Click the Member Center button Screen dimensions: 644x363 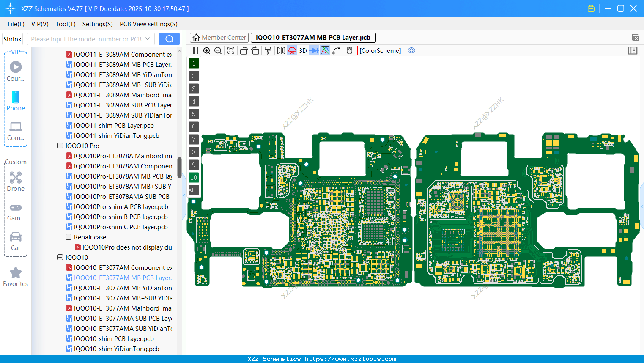pyautogui.click(x=219, y=37)
